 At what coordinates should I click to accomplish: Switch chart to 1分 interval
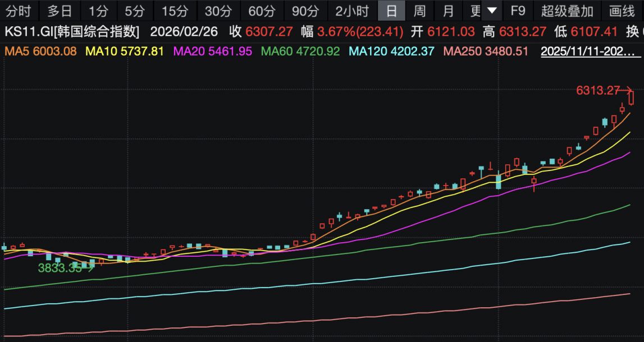(98, 11)
